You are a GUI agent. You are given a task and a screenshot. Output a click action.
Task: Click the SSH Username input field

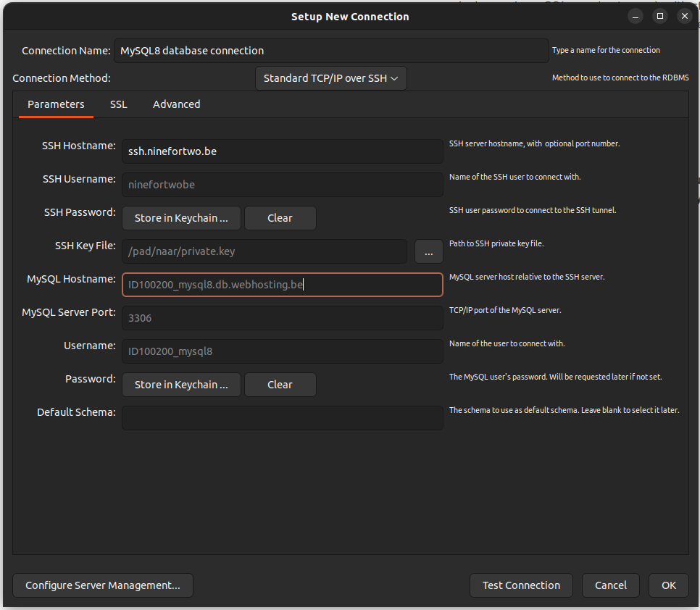(x=282, y=185)
